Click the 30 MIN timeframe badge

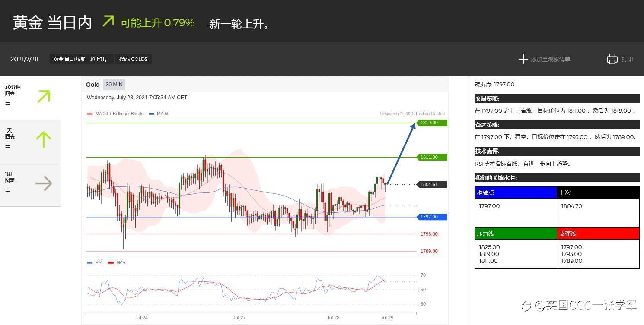pyautogui.click(x=114, y=85)
